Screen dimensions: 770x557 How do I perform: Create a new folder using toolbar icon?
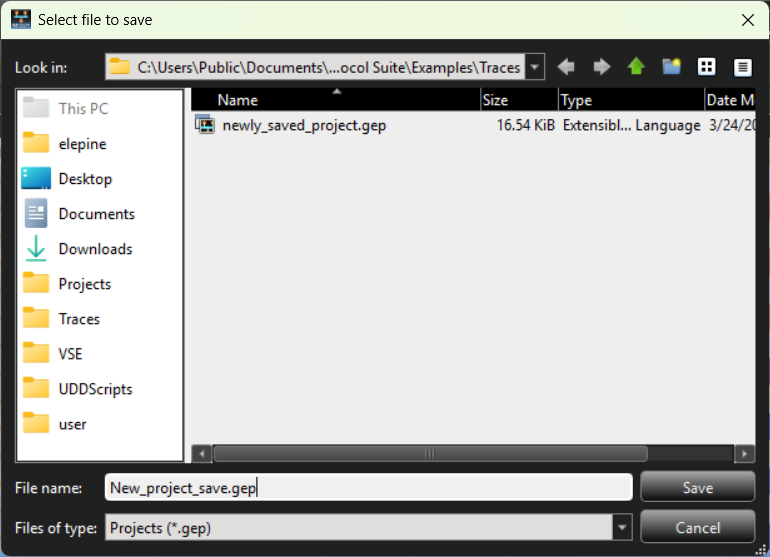coord(671,67)
